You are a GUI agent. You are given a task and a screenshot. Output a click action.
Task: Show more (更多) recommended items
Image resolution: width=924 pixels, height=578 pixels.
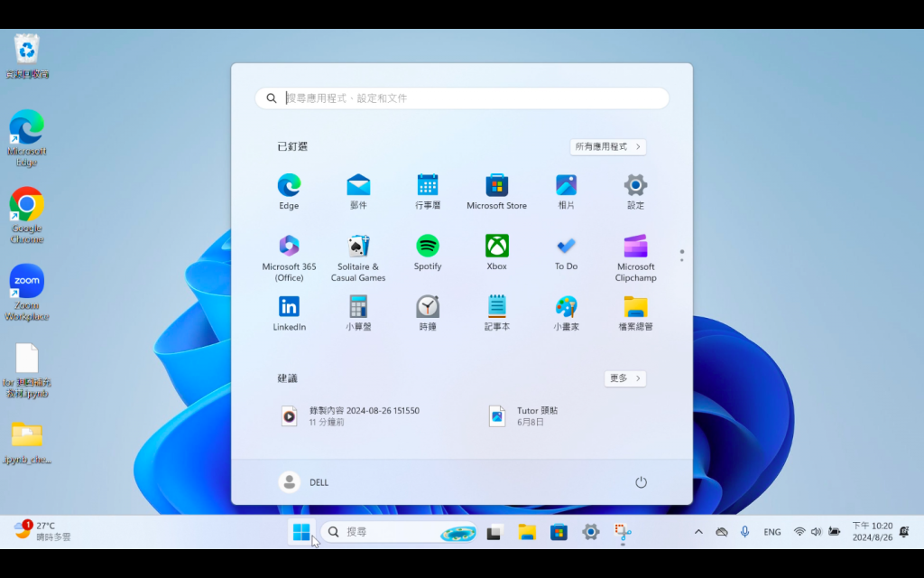(624, 378)
